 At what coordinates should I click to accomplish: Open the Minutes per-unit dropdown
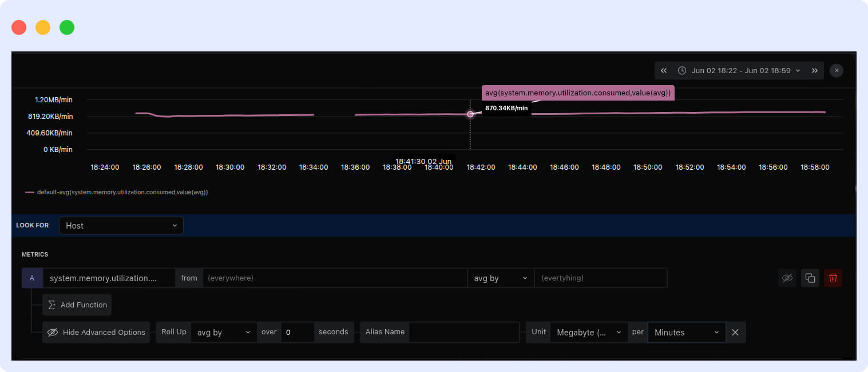[x=686, y=332]
